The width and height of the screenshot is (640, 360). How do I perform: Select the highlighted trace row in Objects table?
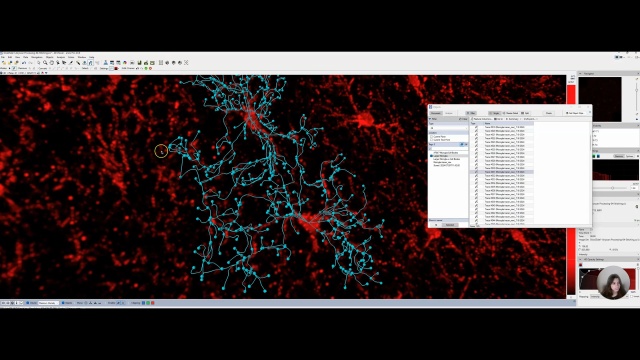point(502,172)
